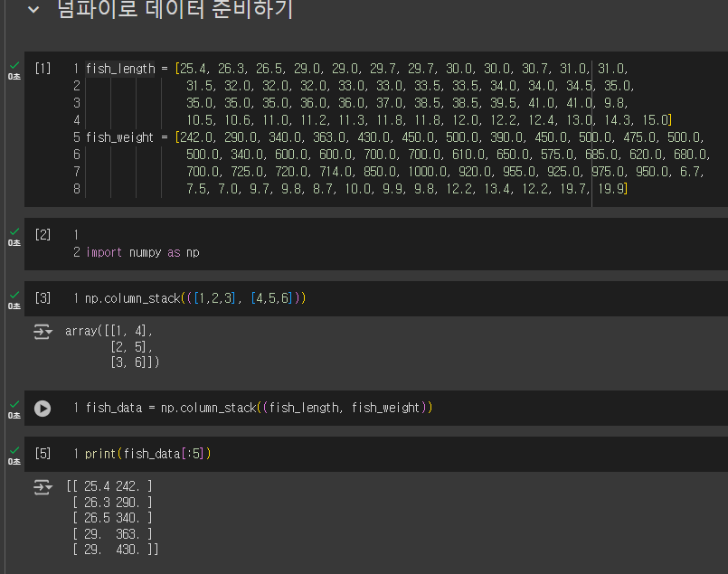This screenshot has height=574, width=728.
Task: Click the green check status of cell 3
Action: (14, 295)
